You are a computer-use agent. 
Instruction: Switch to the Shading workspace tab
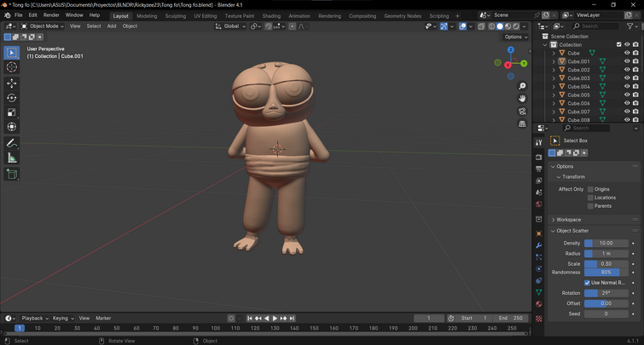(x=271, y=16)
